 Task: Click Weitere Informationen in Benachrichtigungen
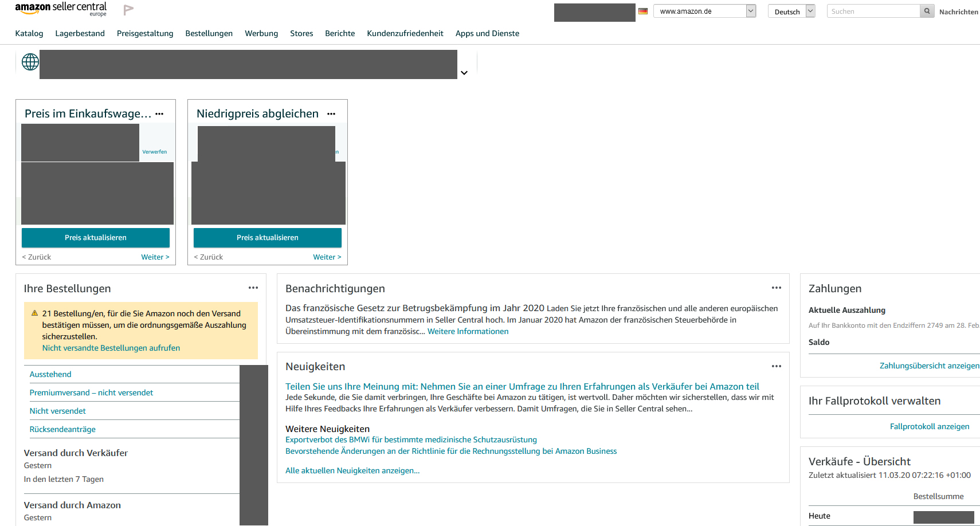468,331
